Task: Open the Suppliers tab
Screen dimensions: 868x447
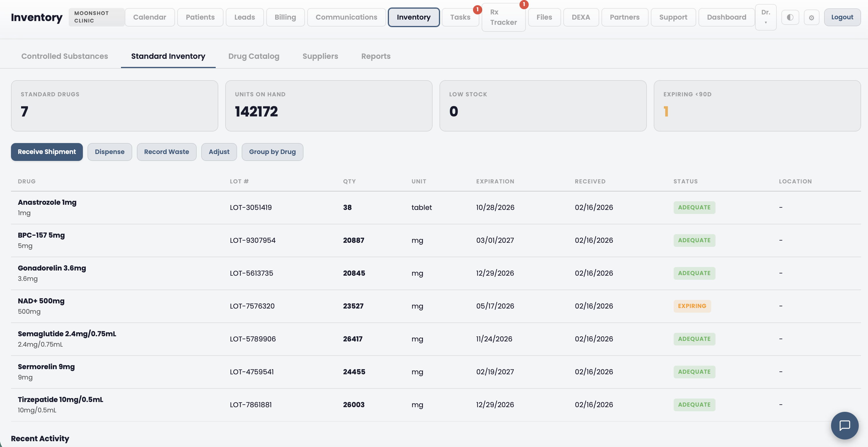Action: click(320, 56)
